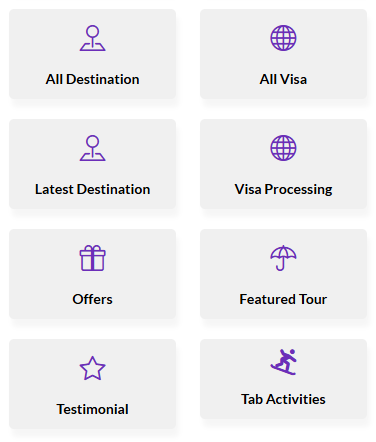The image size is (376, 442).
Task: Go to the Featured Tour label
Action: tap(283, 299)
